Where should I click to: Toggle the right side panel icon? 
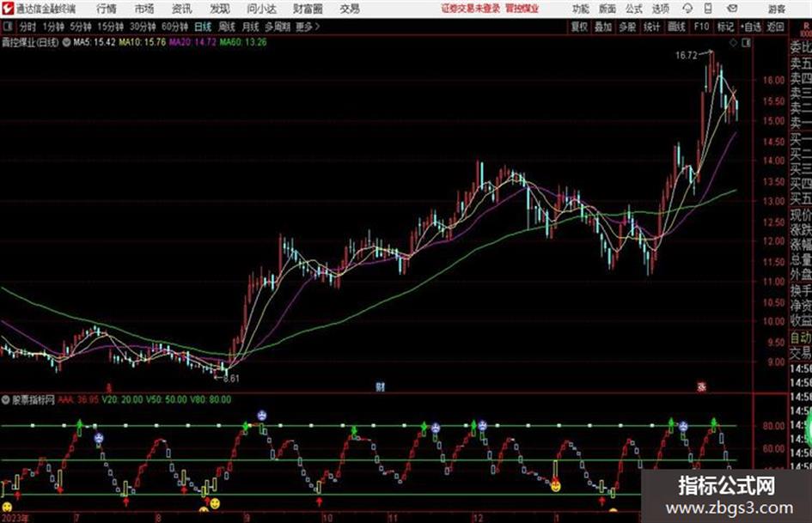click(x=746, y=43)
